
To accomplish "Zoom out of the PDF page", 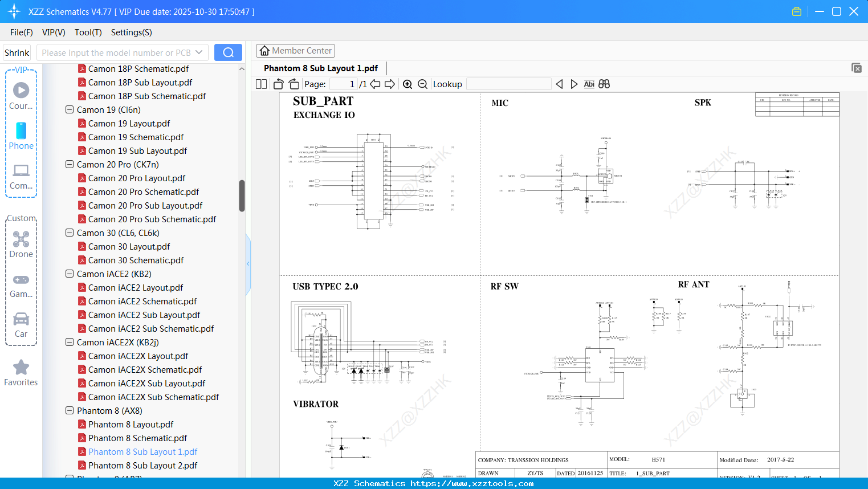I will 422,84.
